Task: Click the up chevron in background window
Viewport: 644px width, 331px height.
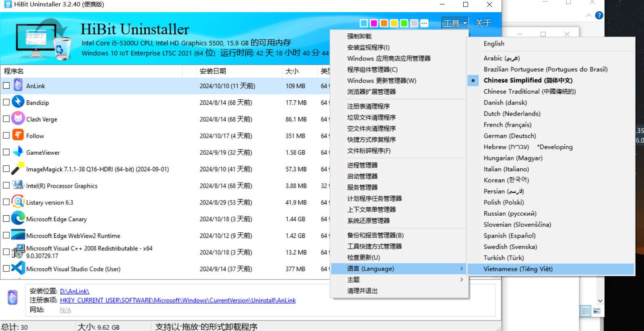Action: pos(589,15)
